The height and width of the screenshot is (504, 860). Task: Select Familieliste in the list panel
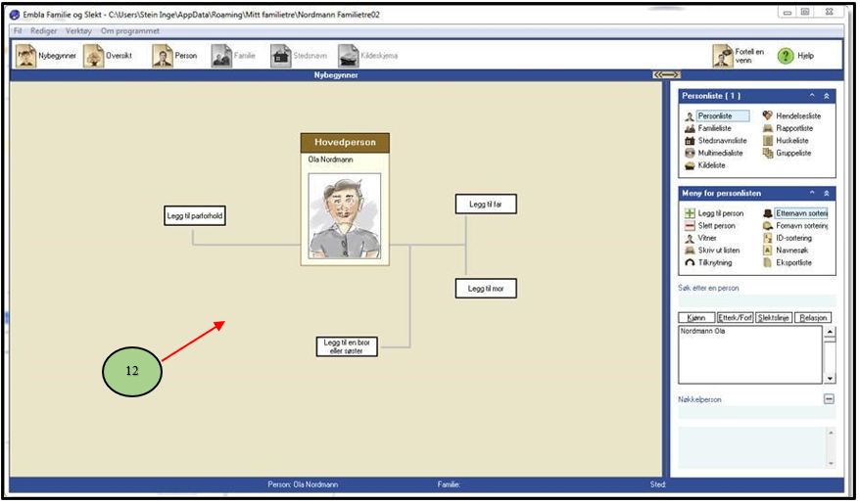(x=713, y=128)
